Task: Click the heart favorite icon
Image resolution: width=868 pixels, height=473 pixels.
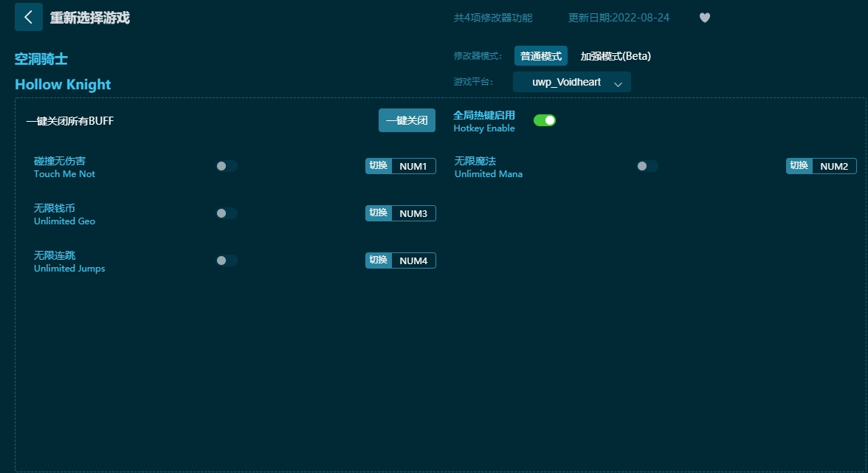Action: click(x=705, y=18)
